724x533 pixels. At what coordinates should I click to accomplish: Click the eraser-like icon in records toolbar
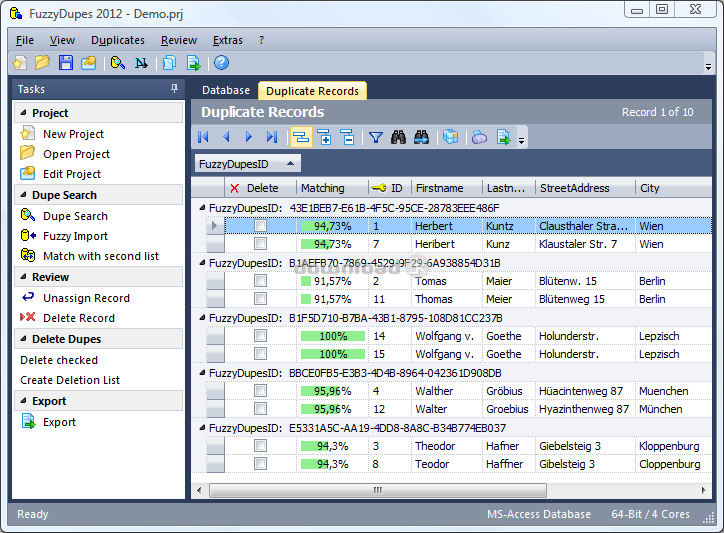point(479,137)
